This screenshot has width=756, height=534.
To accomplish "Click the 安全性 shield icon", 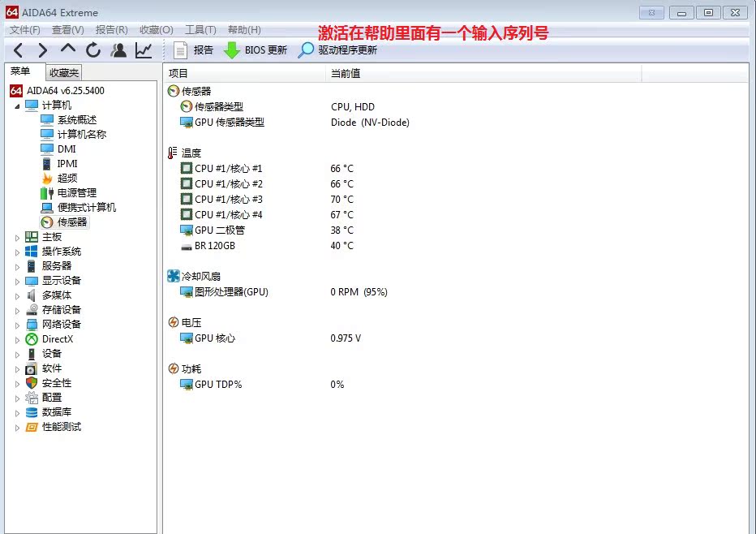I will [x=32, y=383].
